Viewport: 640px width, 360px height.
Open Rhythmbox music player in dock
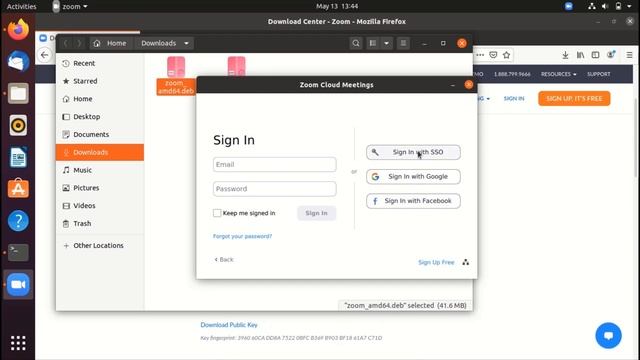[x=18, y=125]
